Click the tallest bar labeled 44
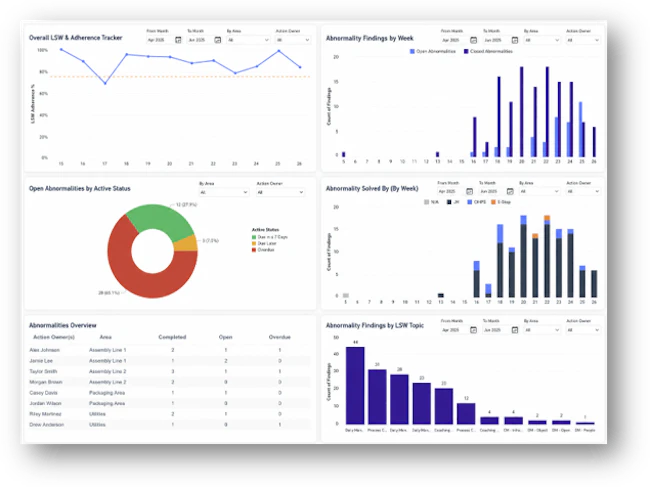 click(x=355, y=385)
